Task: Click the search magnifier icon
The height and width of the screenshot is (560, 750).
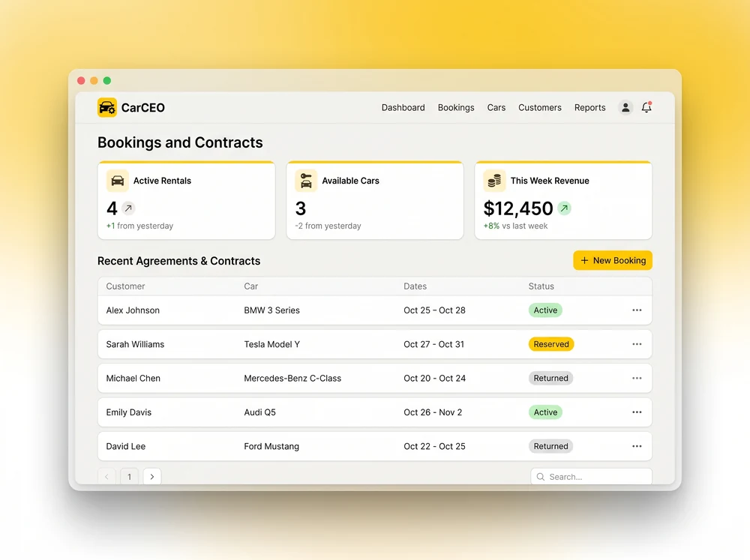Action: point(541,477)
